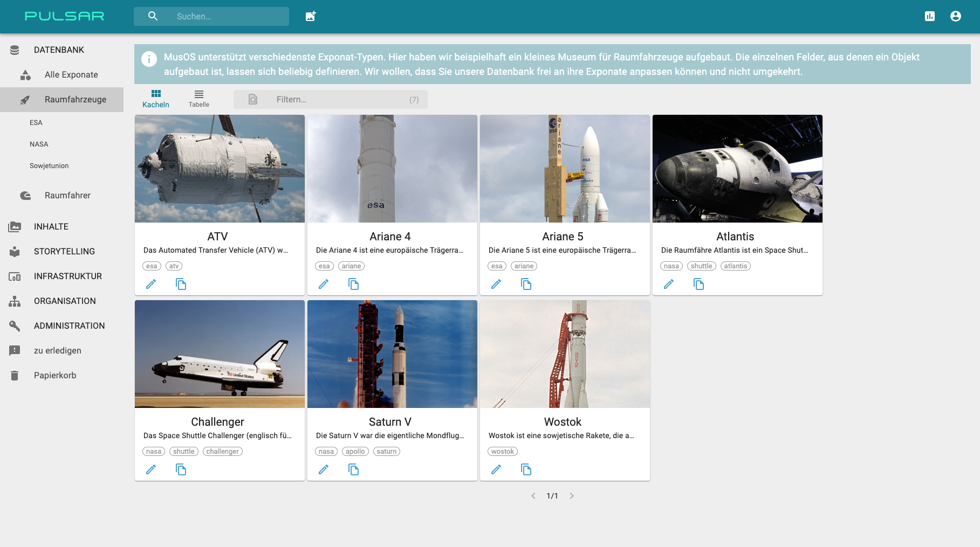This screenshot has height=547, width=980.
Task: Click the Filtern input field
Action: pos(340,99)
